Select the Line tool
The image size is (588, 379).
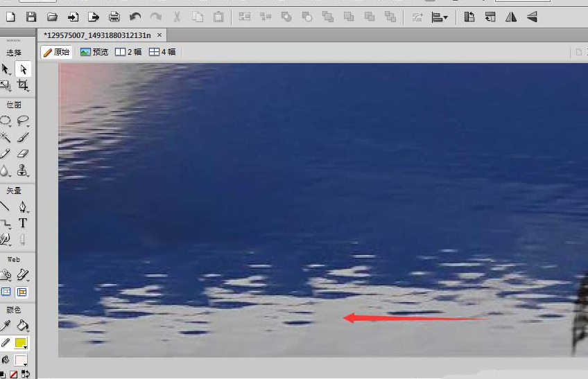[6, 206]
